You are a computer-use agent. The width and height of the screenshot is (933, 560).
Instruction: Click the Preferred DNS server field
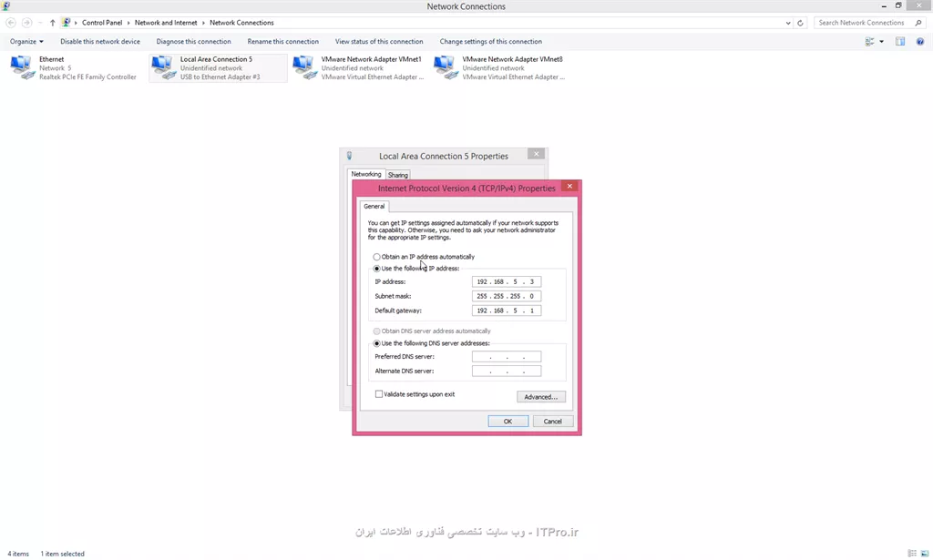(x=507, y=357)
